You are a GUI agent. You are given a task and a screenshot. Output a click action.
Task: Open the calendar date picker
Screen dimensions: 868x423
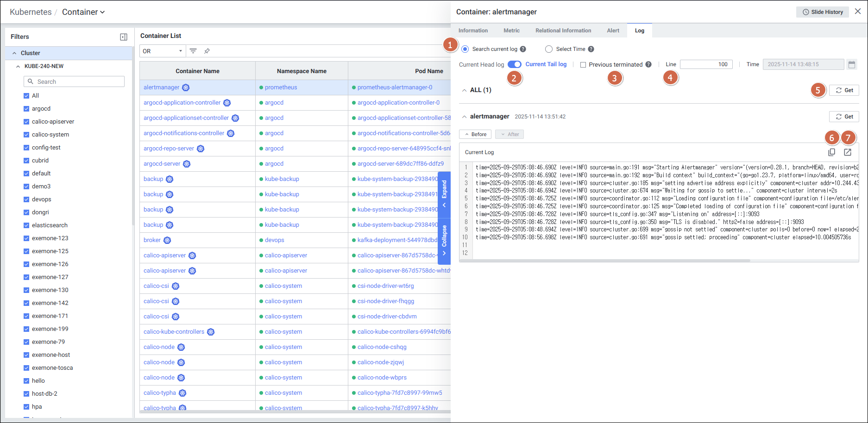(x=851, y=65)
